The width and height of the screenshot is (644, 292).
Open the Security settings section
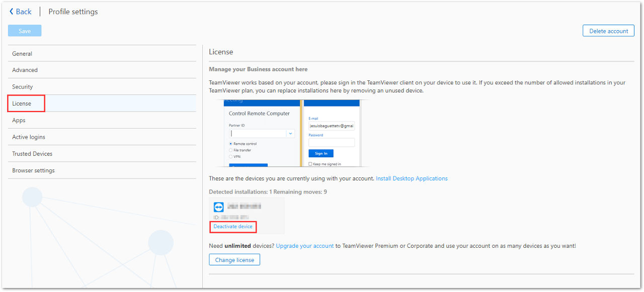102,86
